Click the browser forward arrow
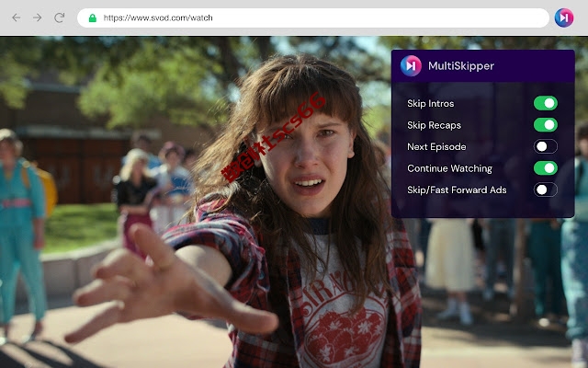This screenshot has width=588, height=368. coord(37,17)
